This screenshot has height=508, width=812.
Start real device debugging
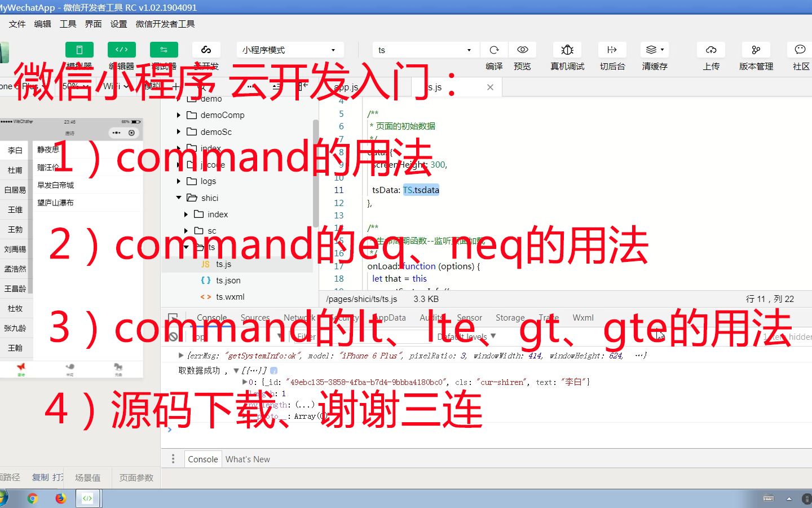click(567, 50)
